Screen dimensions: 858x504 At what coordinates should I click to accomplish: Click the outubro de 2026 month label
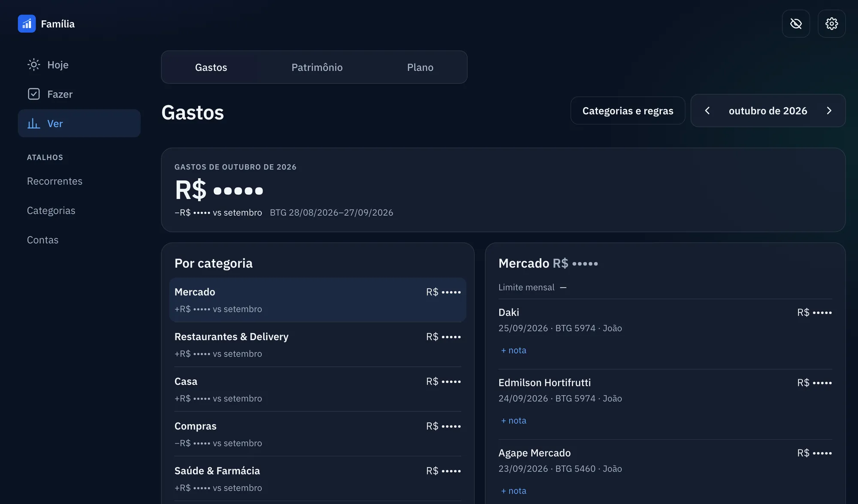pos(768,111)
